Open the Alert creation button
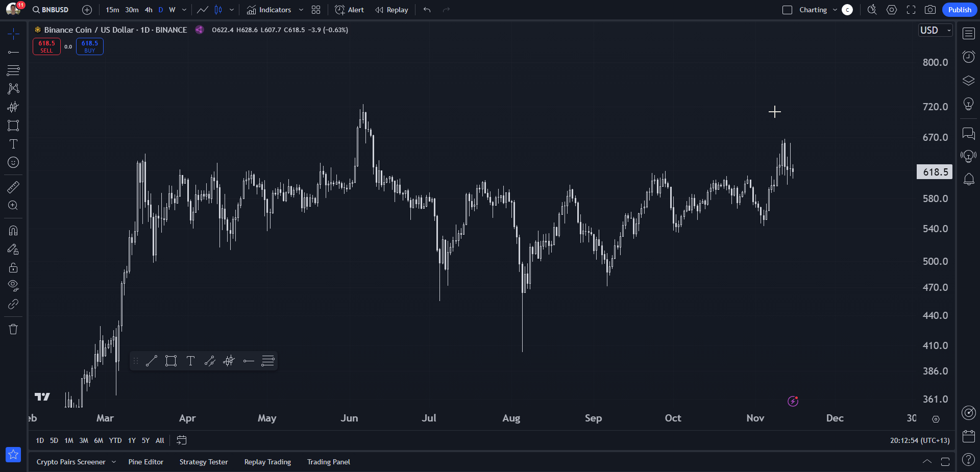Image resolution: width=980 pixels, height=472 pixels. point(350,10)
